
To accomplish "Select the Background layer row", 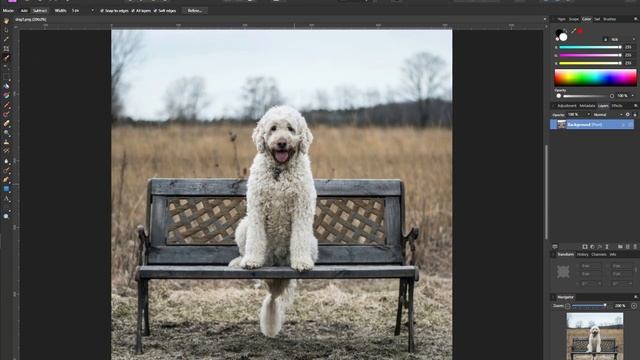I will pos(592,124).
